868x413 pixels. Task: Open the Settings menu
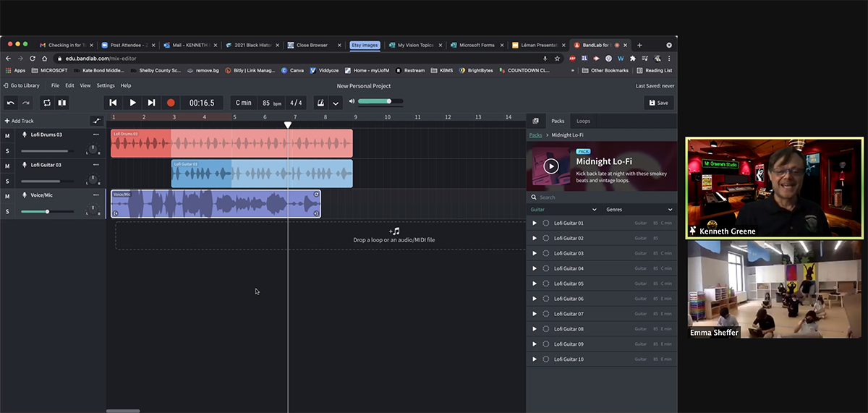pos(106,85)
